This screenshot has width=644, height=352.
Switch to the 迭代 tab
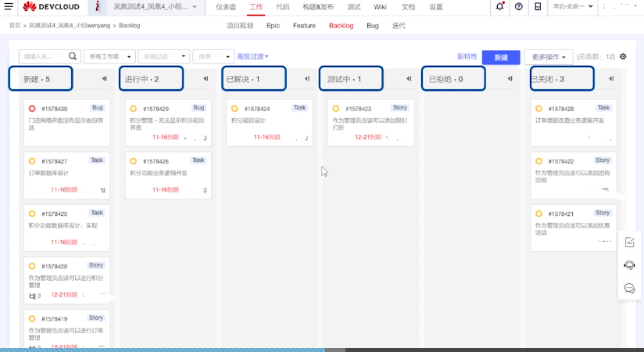tap(399, 26)
